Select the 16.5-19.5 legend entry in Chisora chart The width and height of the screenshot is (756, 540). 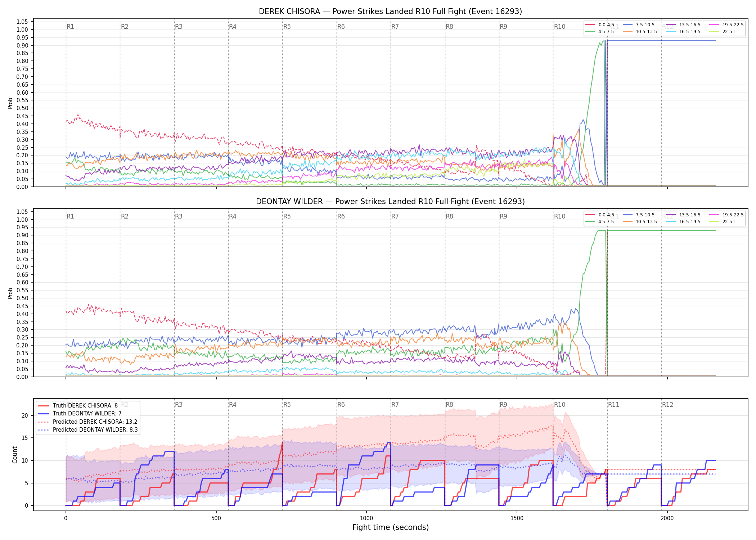tap(683, 32)
